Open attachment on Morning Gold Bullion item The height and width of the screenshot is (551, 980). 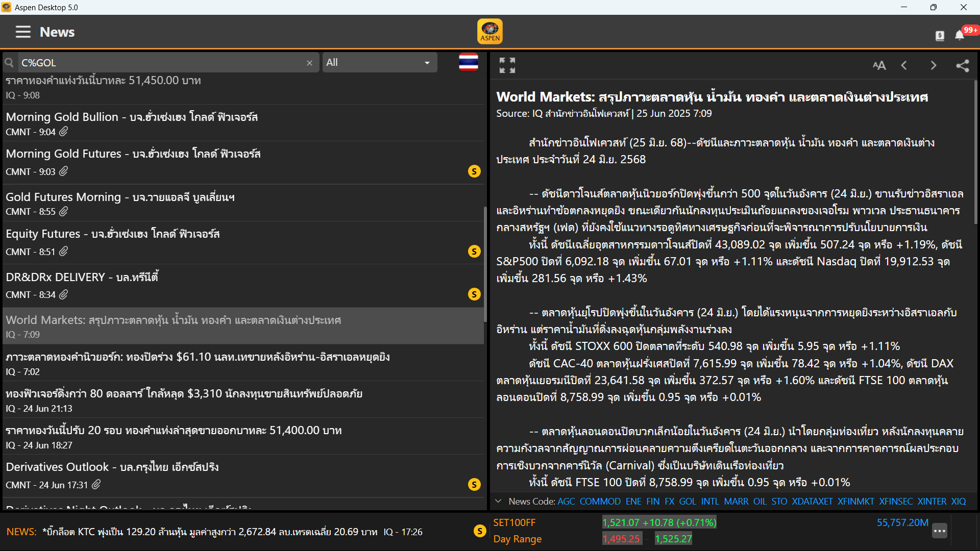click(63, 132)
